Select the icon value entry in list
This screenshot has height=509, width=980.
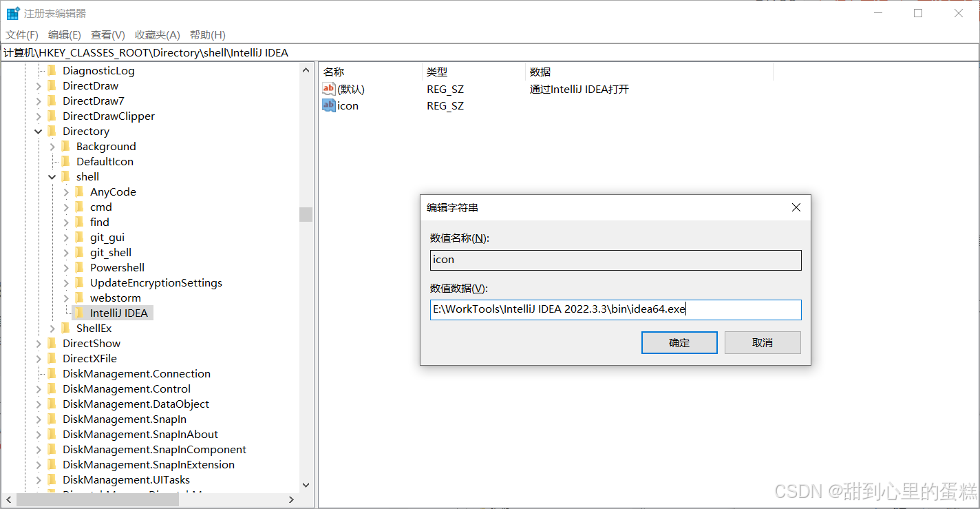pyautogui.click(x=348, y=105)
